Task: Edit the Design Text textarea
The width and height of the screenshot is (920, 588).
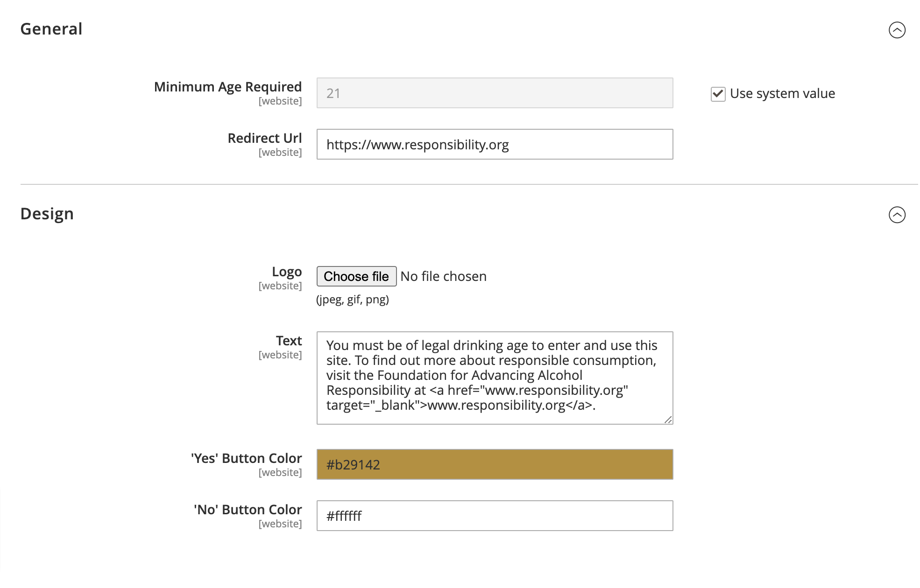Action: coord(495,378)
